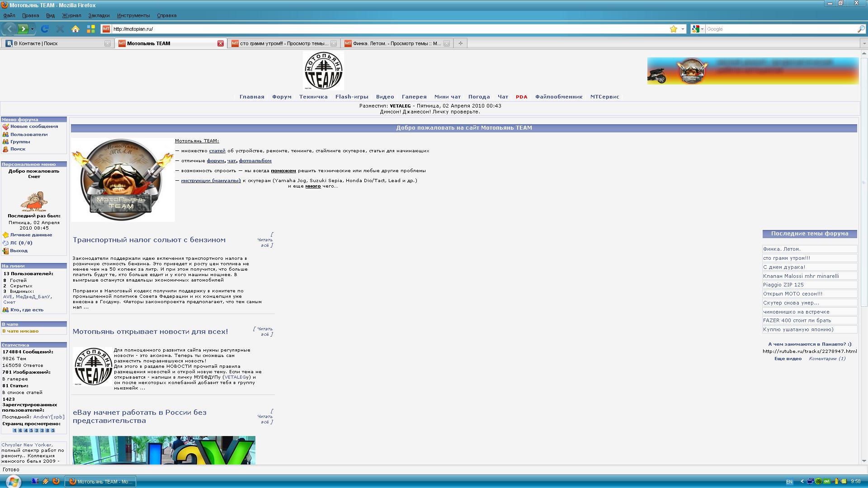Image resolution: width=868 pixels, height=488 pixels.
Task: Click the MT site favicon in address bar
Action: click(106, 29)
